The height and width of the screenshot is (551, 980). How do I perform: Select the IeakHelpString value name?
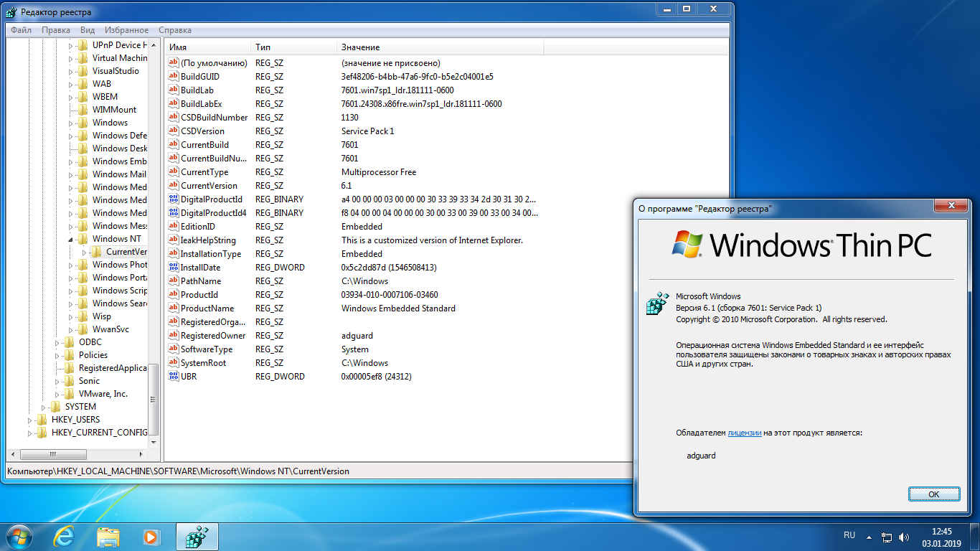pyautogui.click(x=208, y=240)
